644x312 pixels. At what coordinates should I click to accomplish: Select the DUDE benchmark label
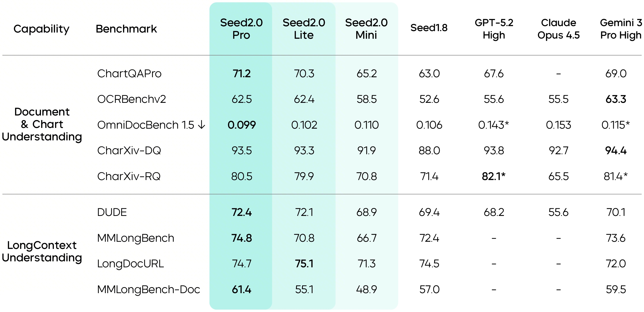click(112, 212)
